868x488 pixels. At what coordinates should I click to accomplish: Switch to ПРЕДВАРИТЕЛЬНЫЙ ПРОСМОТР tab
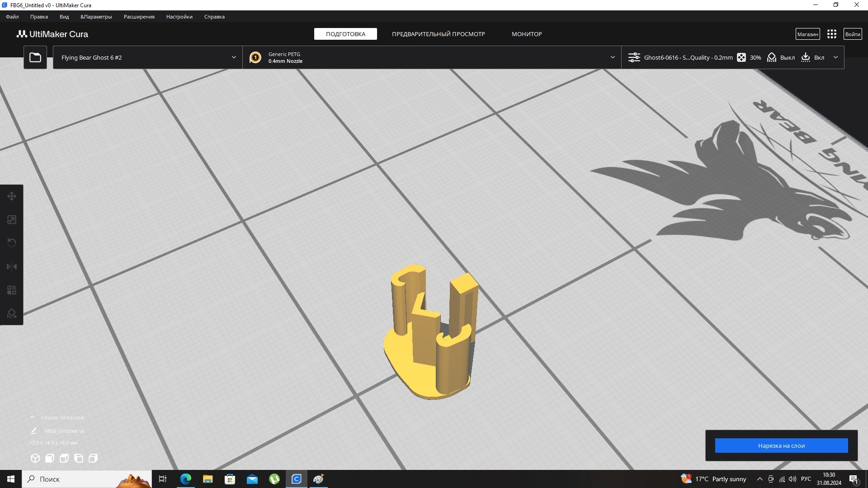pyautogui.click(x=439, y=34)
